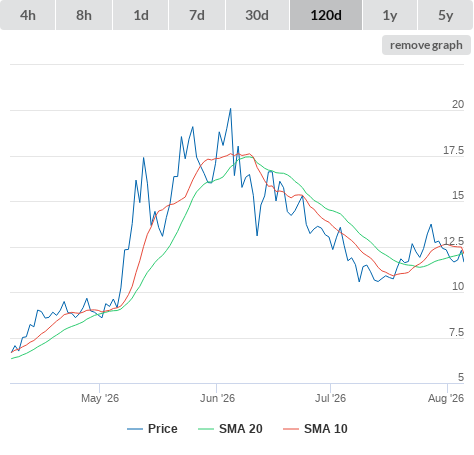Click the green SMA 20 legend marker
The width and height of the screenshot is (474, 455).
click(206, 429)
